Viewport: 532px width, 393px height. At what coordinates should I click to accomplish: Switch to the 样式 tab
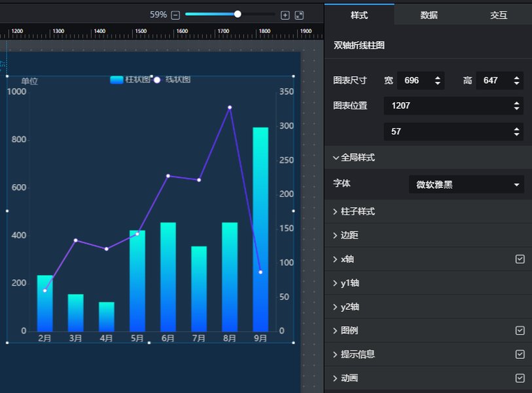point(359,15)
